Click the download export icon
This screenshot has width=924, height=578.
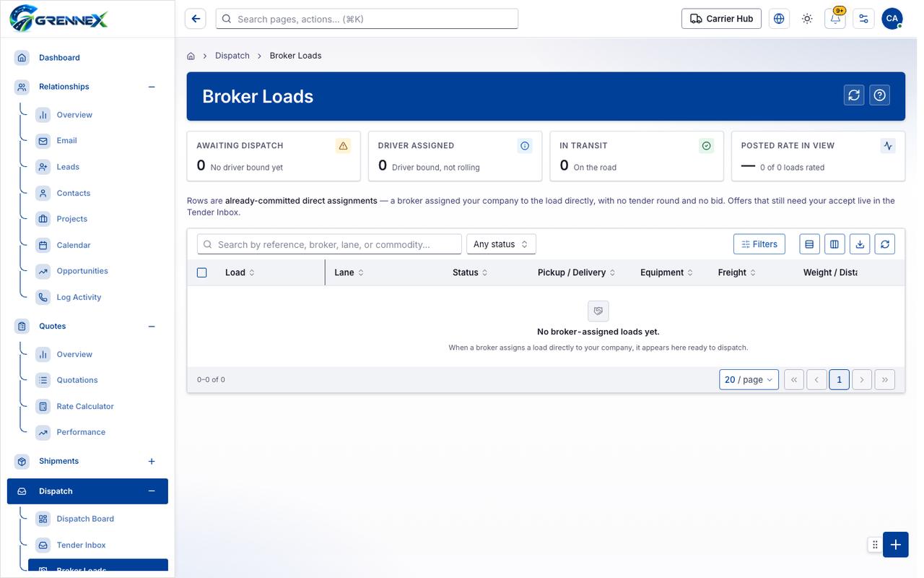860,244
